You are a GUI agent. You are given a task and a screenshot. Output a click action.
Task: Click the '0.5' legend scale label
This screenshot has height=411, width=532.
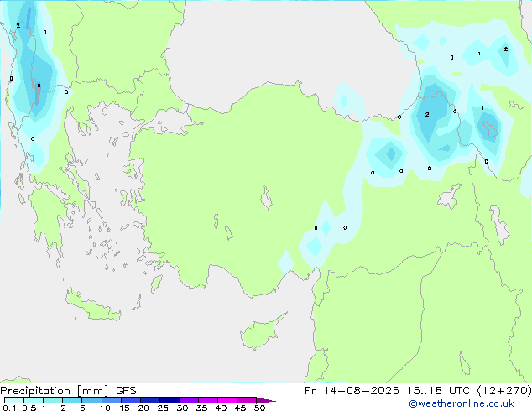click(x=29, y=408)
